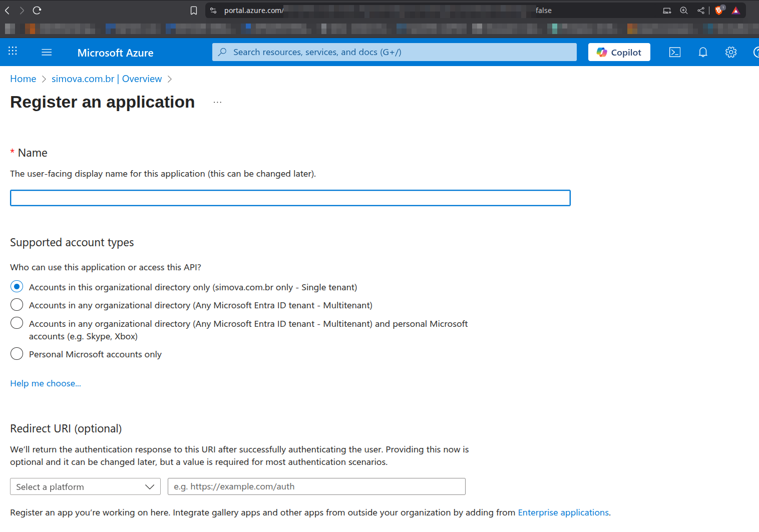Reload the page in the browser

(37, 11)
